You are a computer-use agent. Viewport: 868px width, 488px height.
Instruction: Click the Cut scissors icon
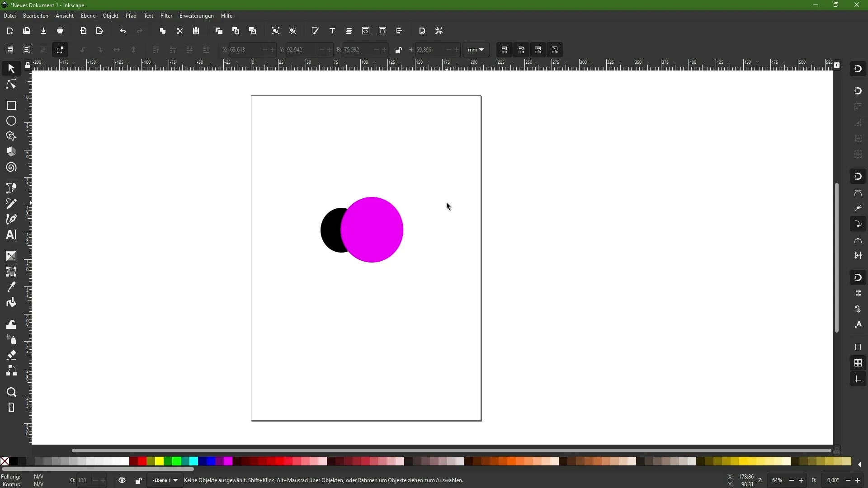tap(179, 31)
